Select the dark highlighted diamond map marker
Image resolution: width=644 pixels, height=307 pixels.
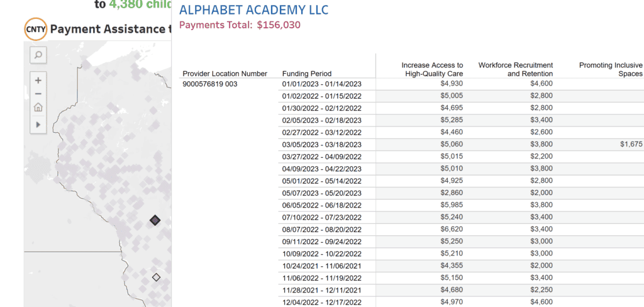pyautogui.click(x=155, y=221)
